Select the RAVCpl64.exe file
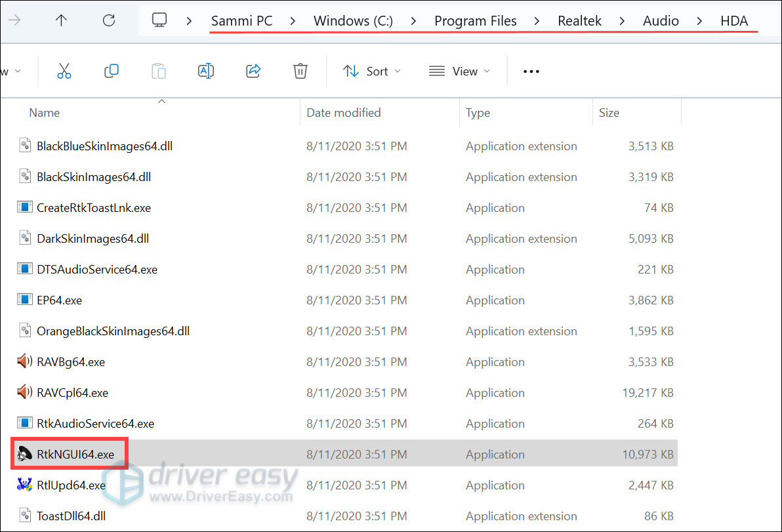This screenshot has height=532, width=782. click(x=72, y=392)
